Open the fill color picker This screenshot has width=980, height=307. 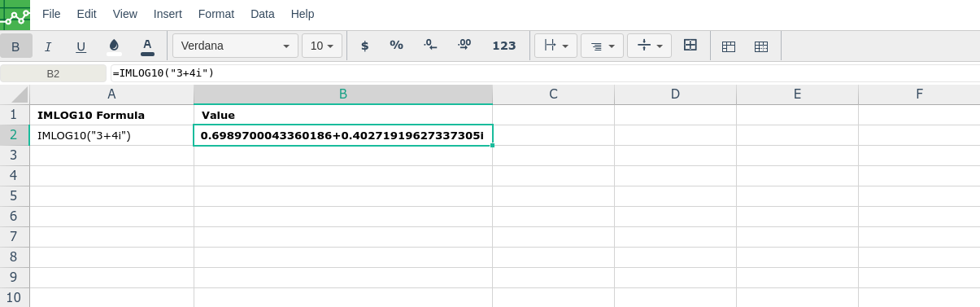pos(114,46)
